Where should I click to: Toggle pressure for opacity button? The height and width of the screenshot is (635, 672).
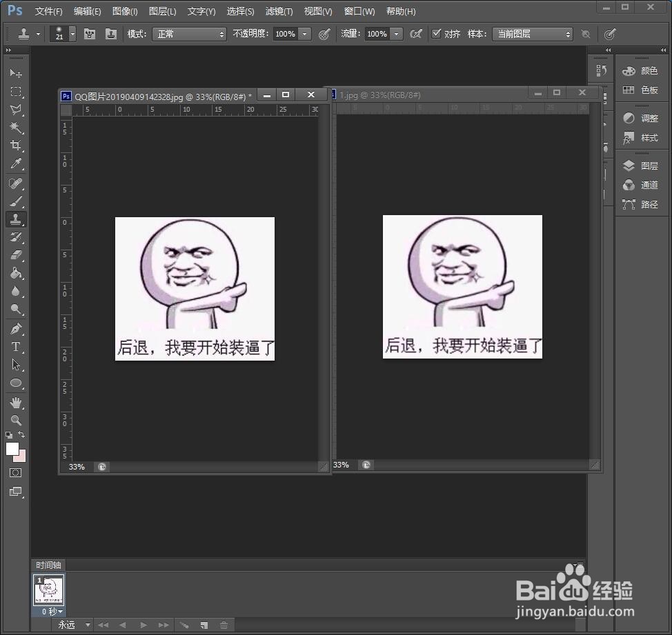click(x=324, y=34)
